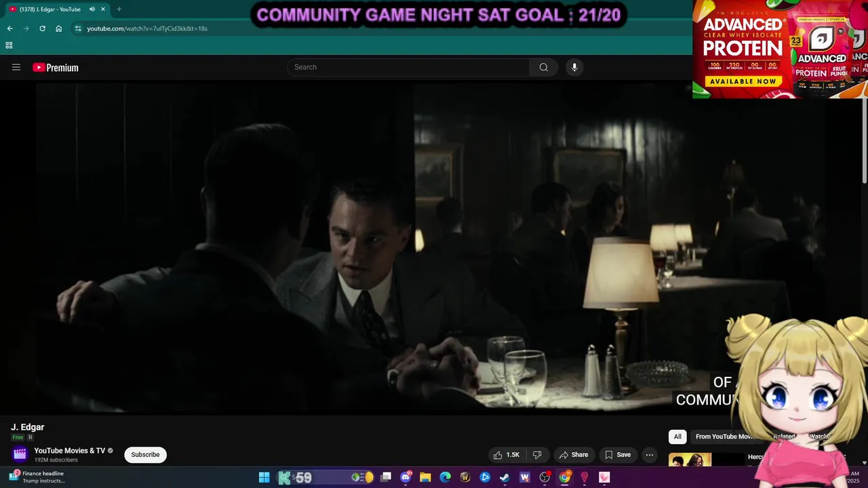
Task: Start voice search with microphone icon
Action: coord(574,67)
